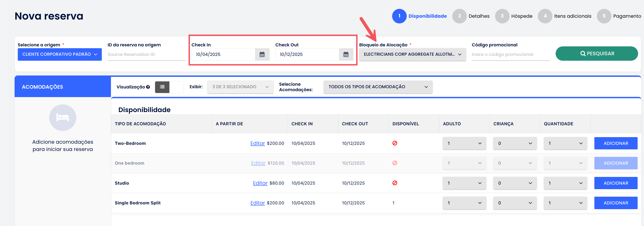644x226 pixels.
Task: Go to the Itens adicionais step
Action: pyautogui.click(x=572, y=16)
